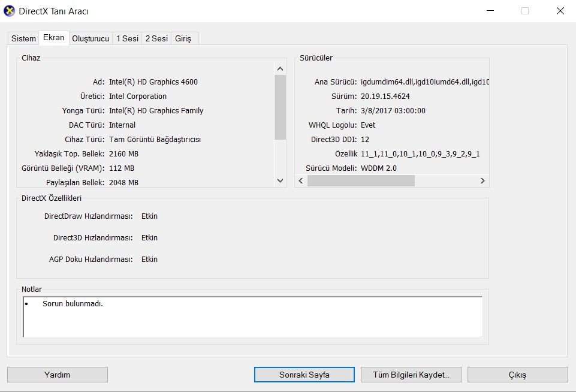Click the Yonga Türü label
Viewport: 576px width, 392px height.
pyautogui.click(x=83, y=110)
